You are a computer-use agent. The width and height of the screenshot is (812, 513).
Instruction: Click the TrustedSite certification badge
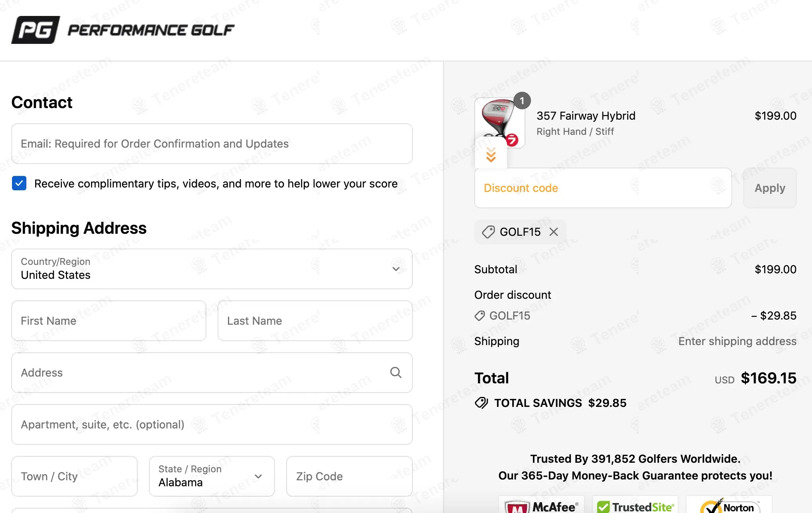[x=635, y=506]
